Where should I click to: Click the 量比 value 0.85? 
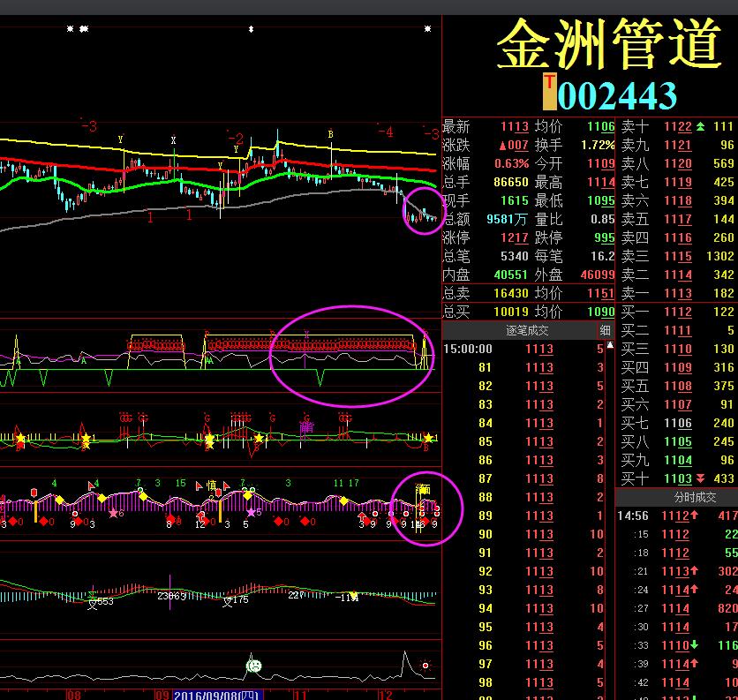click(x=603, y=220)
